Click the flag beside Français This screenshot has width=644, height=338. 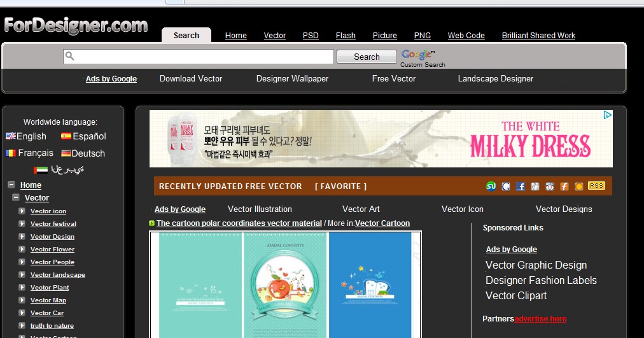(x=11, y=153)
